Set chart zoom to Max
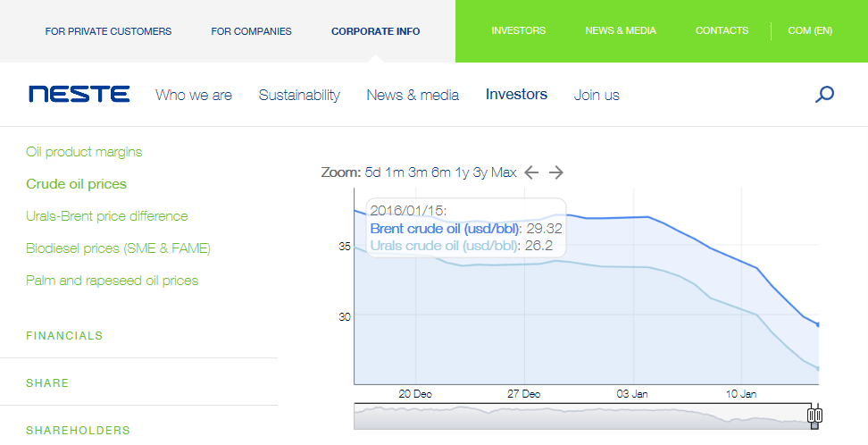This screenshot has width=868, height=445. click(504, 172)
